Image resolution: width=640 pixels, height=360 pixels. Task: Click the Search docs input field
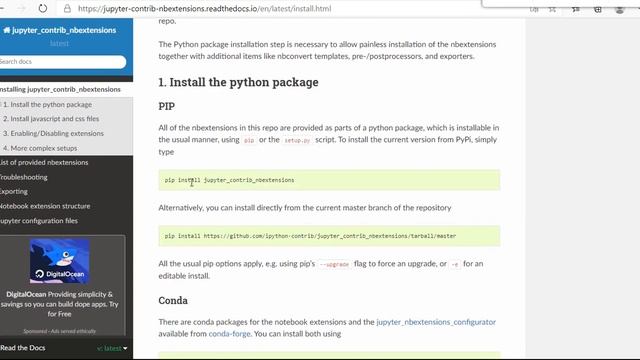click(62, 62)
